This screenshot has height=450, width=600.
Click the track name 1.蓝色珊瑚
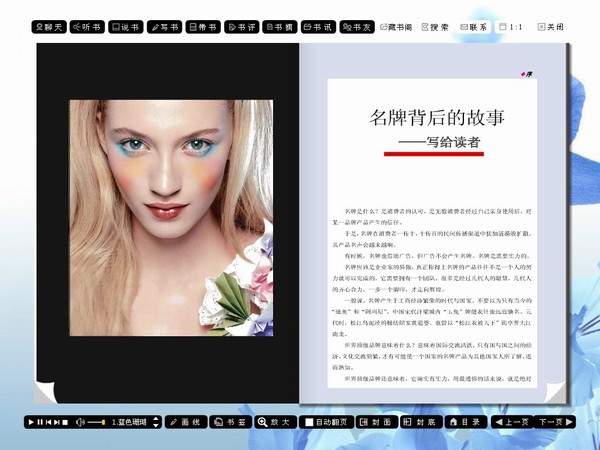pyautogui.click(x=129, y=422)
